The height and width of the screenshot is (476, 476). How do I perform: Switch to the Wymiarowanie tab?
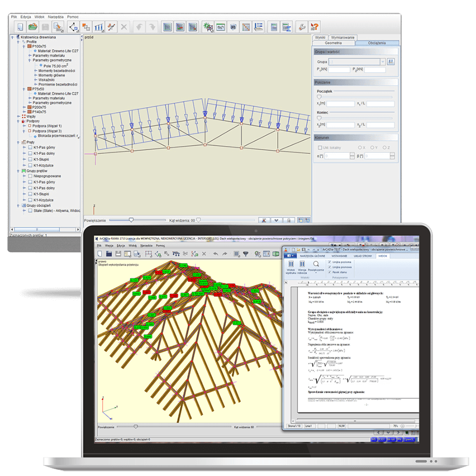click(343, 38)
